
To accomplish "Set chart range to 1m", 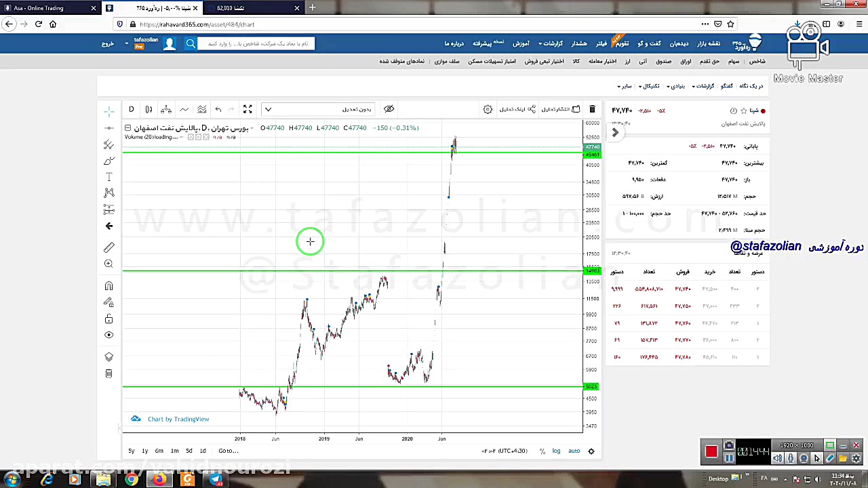I will pos(174,451).
